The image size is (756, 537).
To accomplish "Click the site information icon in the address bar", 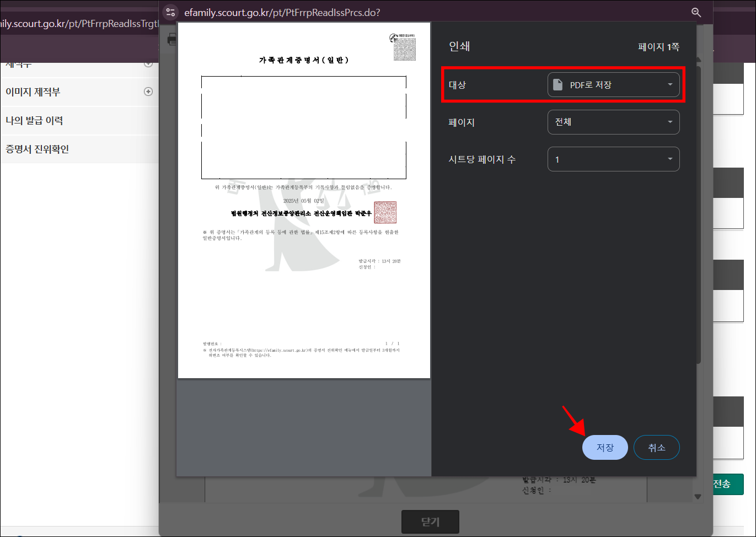I will 170,12.
